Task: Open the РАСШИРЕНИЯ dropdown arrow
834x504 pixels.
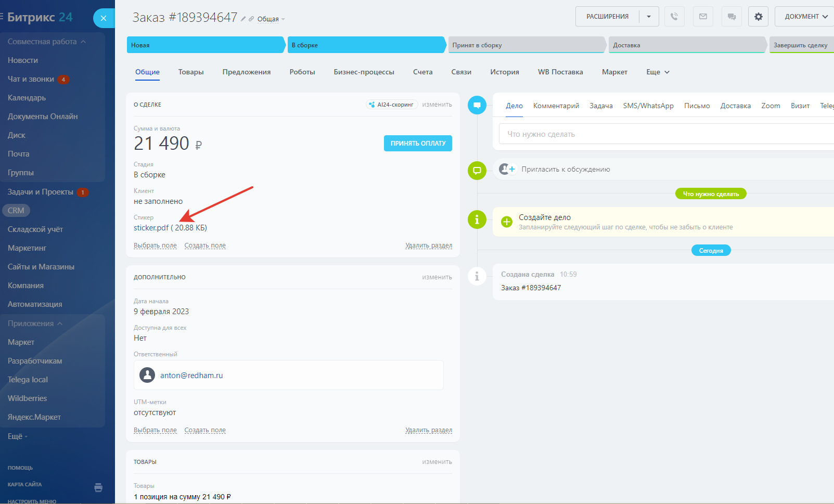Action: coord(649,17)
